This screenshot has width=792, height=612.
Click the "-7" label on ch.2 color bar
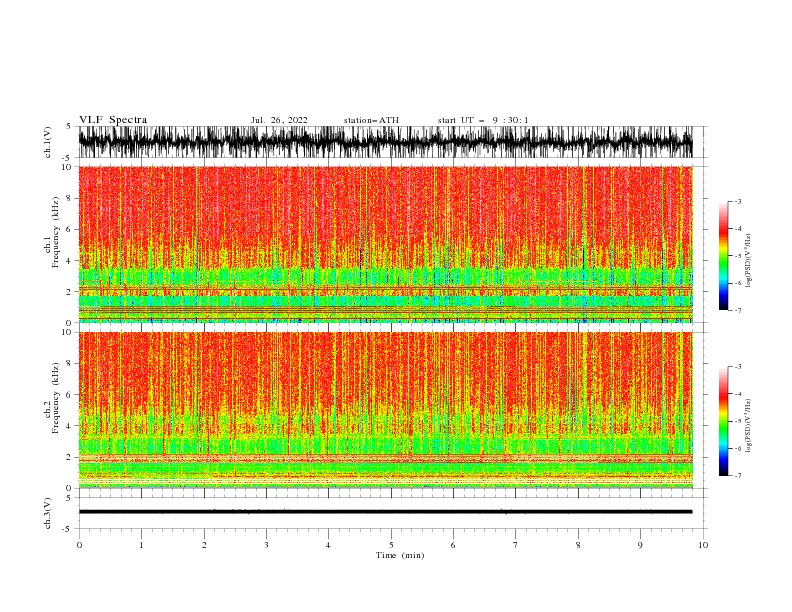(737, 475)
